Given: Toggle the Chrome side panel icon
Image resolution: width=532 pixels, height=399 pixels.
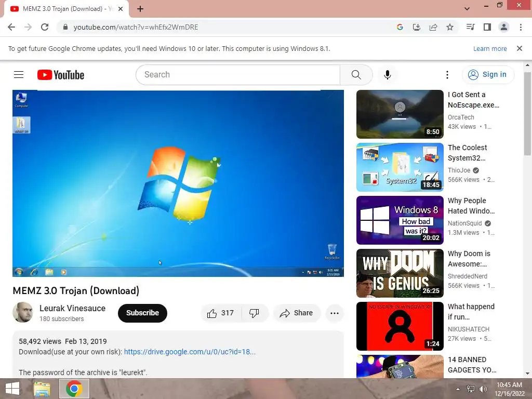Looking at the screenshot, I should [487, 27].
